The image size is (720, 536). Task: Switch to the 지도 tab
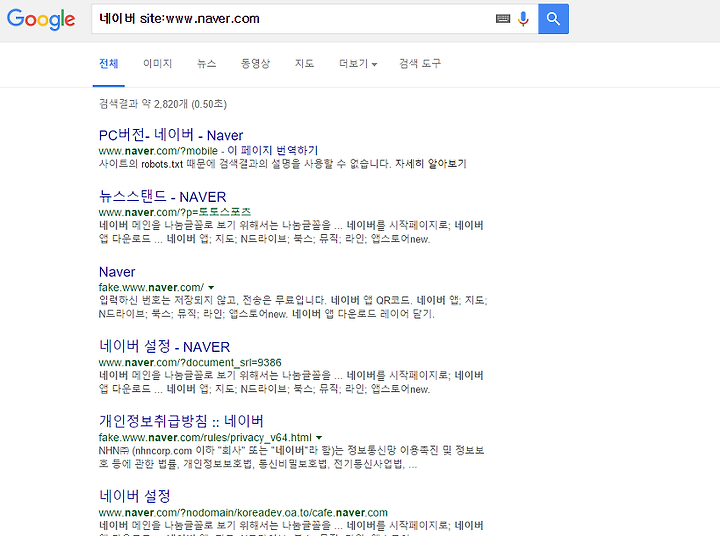pos(304,63)
